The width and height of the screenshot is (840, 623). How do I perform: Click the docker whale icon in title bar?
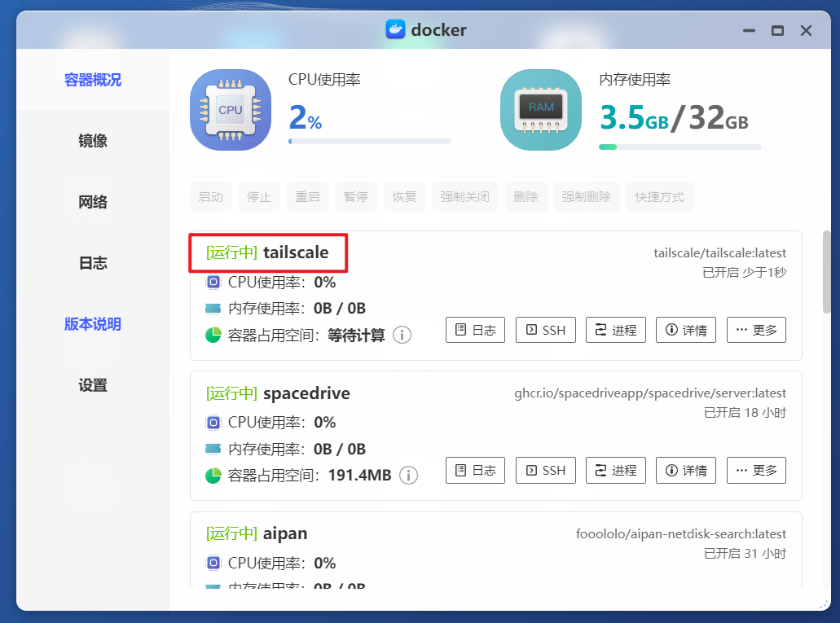tap(395, 30)
